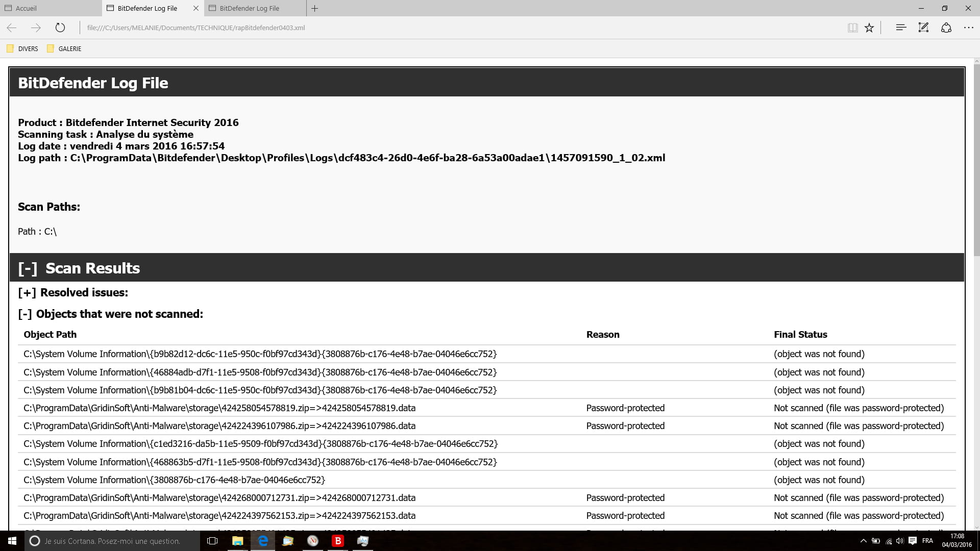Click the address bar file URL
The width and height of the screenshot is (980, 551).
click(x=196, y=28)
